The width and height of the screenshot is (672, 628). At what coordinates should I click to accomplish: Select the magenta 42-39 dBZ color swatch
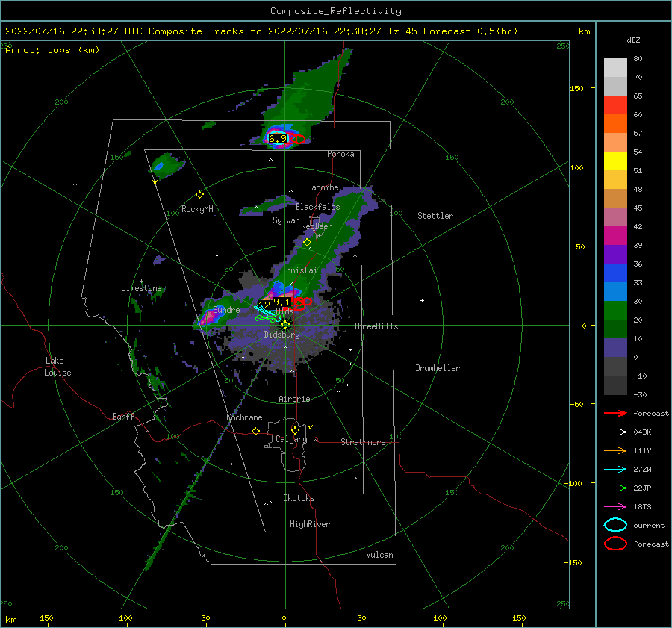coord(615,236)
